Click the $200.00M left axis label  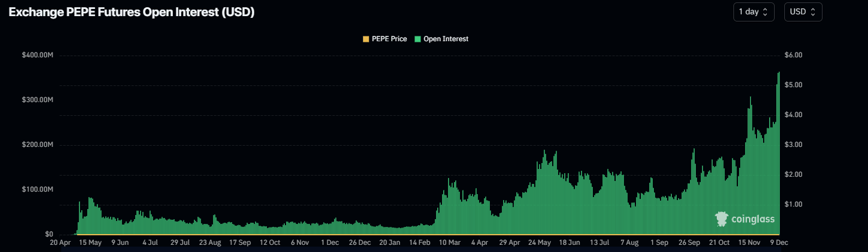coord(38,145)
